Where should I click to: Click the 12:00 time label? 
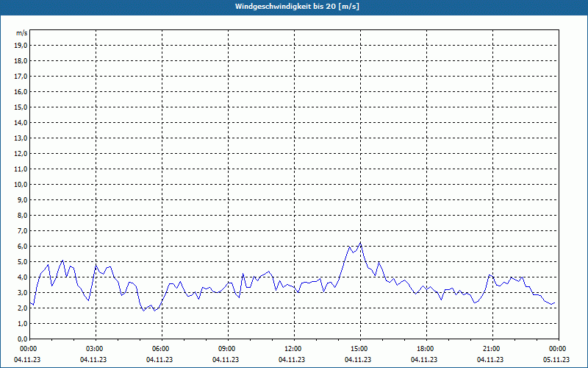click(x=294, y=349)
